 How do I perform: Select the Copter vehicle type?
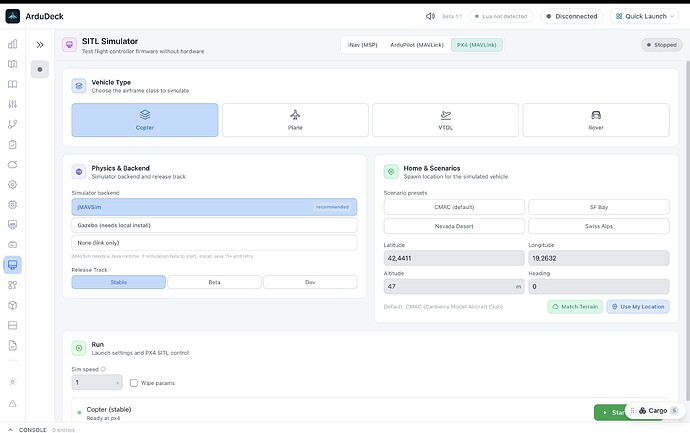click(x=145, y=120)
